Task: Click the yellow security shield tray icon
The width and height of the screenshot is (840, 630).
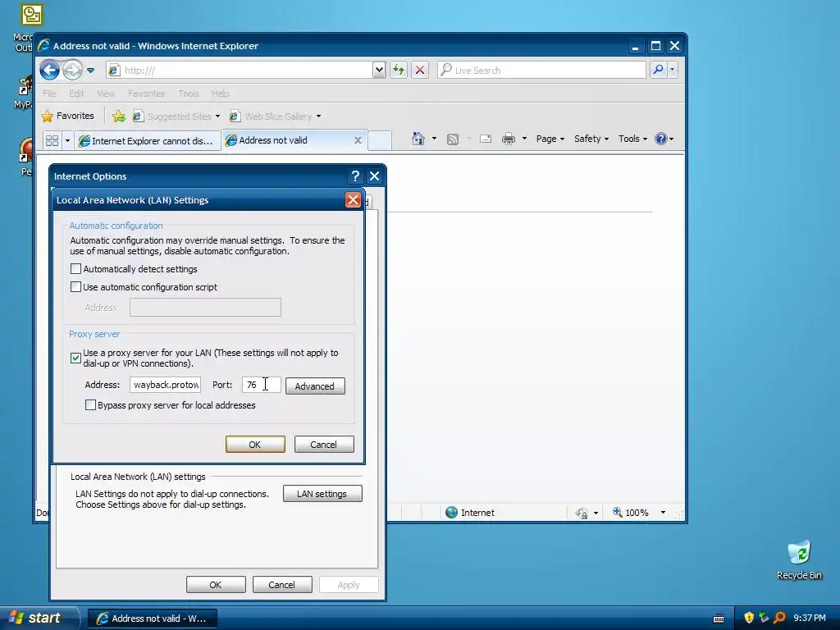Action: [x=749, y=618]
